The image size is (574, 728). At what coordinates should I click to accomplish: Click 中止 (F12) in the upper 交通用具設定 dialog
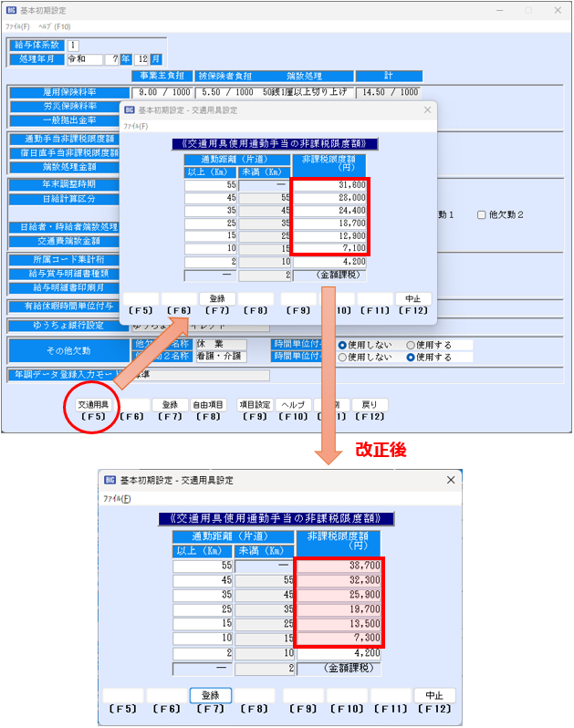tap(412, 298)
